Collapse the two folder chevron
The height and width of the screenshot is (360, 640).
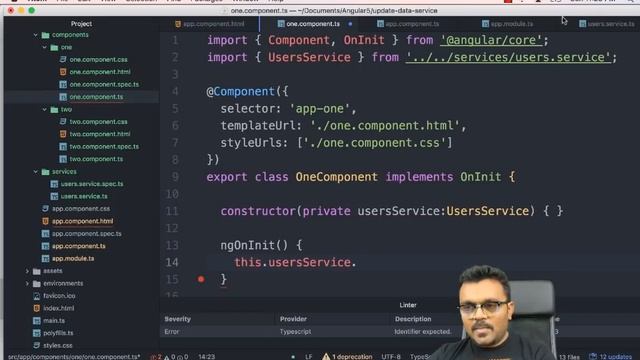[x=44, y=109]
